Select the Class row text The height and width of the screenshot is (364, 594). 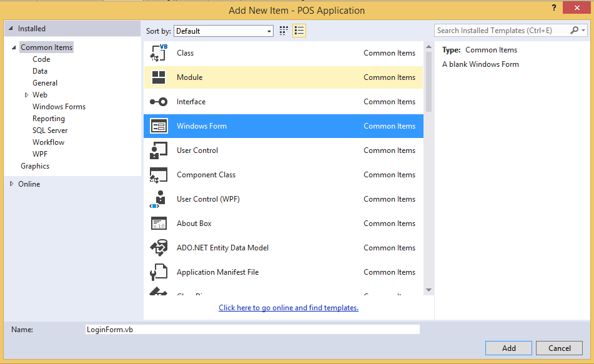[x=186, y=53]
